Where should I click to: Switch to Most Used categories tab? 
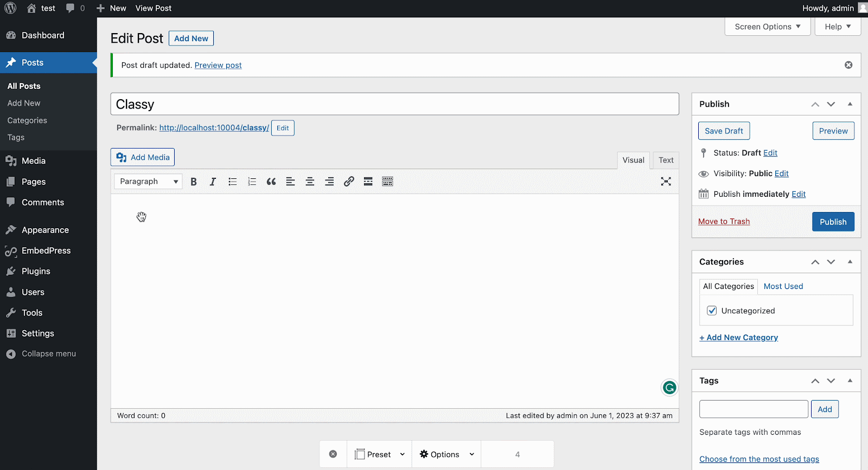pos(783,286)
